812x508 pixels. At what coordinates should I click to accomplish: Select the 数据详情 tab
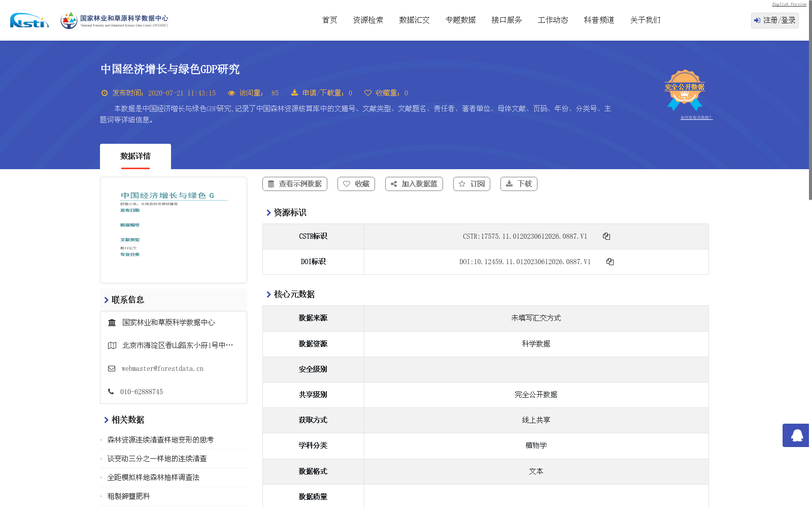click(136, 156)
